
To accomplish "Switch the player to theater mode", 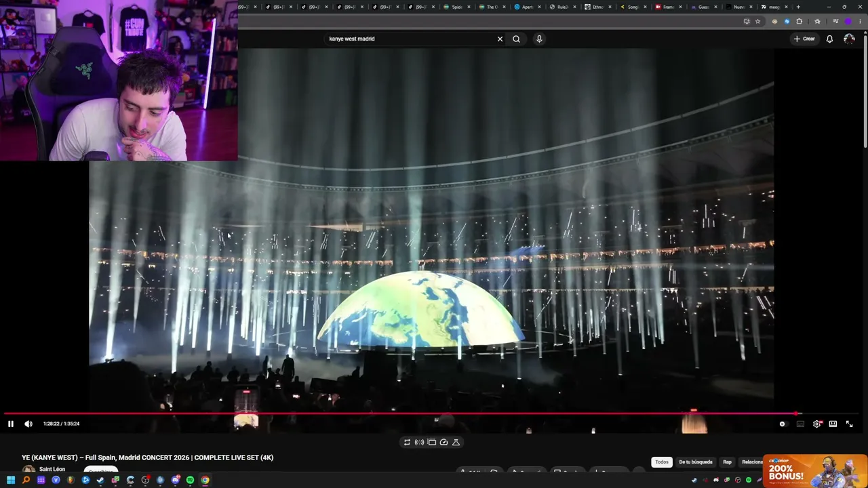I will (833, 424).
